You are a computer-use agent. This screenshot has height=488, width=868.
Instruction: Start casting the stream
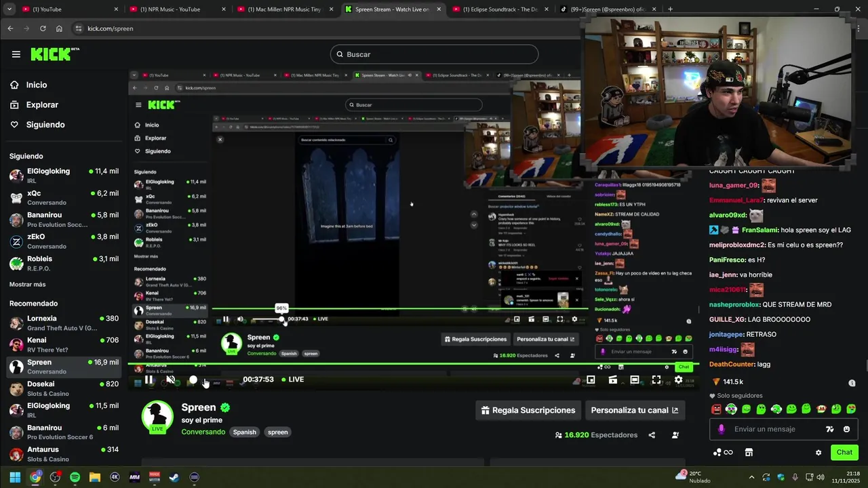[x=612, y=380]
